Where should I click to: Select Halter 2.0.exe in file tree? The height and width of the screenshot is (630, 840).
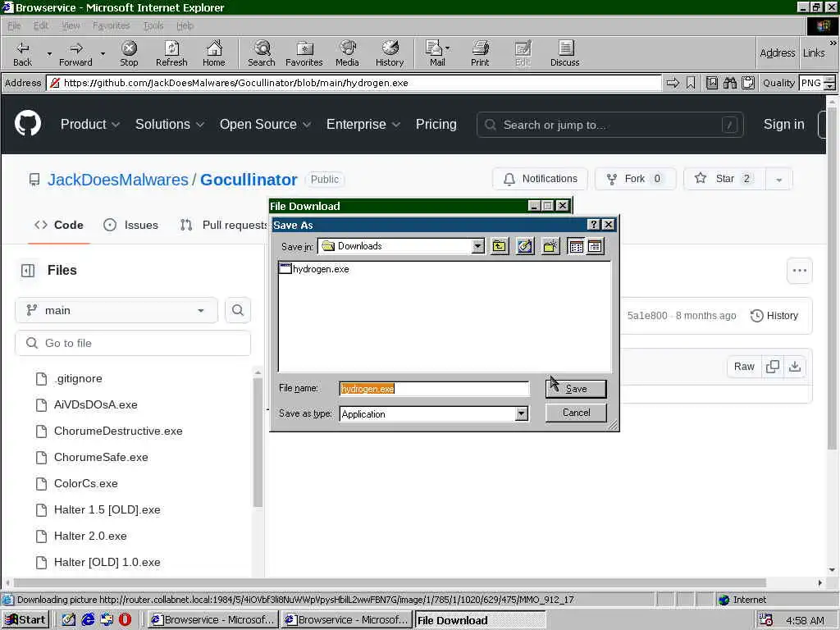81,536
